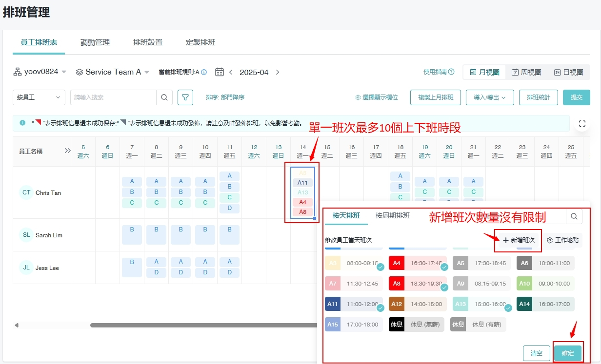
Task: Switch to 按周期排班 tab
Action: [x=393, y=215]
